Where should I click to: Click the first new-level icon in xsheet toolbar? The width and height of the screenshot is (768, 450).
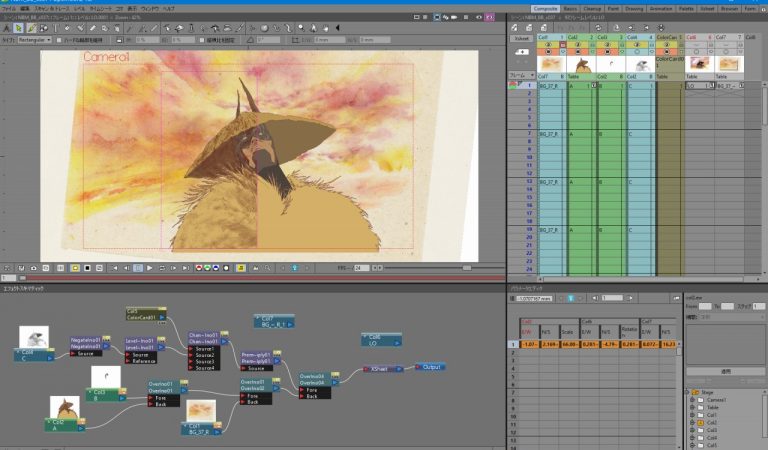(x=514, y=28)
